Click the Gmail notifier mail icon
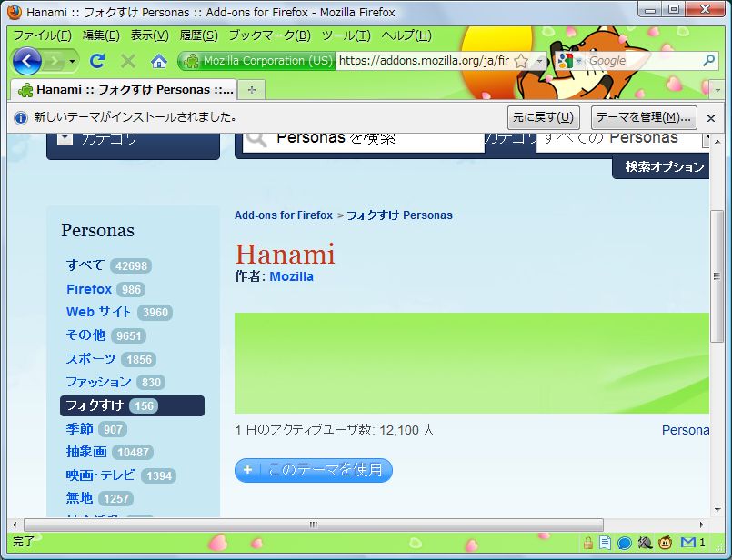 [688, 542]
